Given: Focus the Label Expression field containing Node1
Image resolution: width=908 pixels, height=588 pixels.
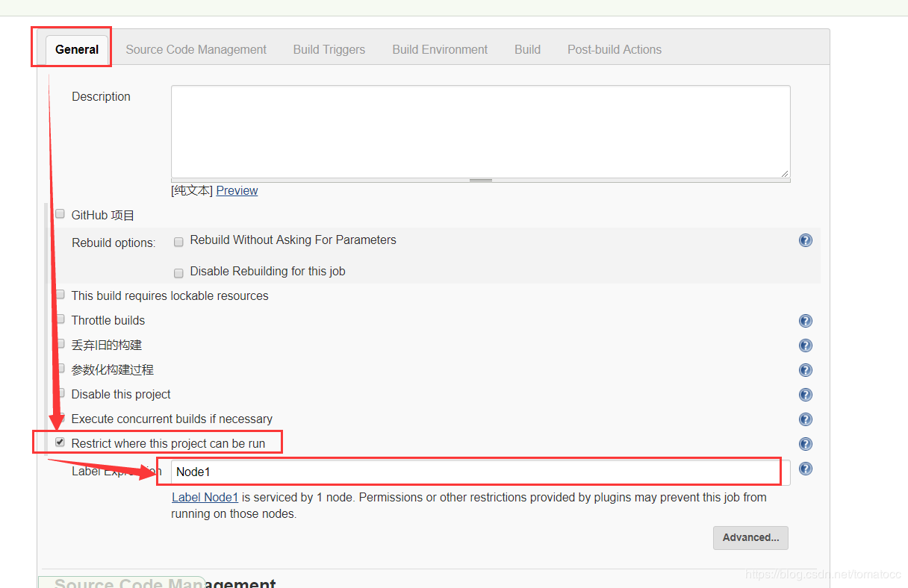Looking at the screenshot, I should (x=480, y=472).
